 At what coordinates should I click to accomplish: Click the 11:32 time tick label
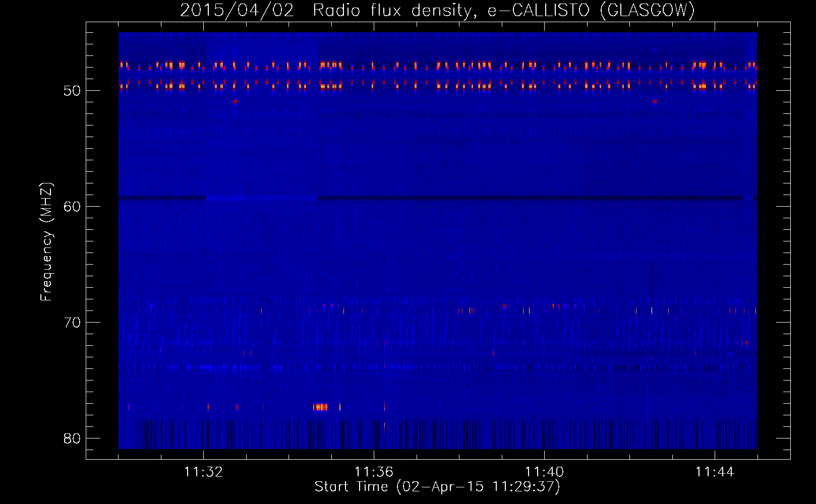point(203,472)
